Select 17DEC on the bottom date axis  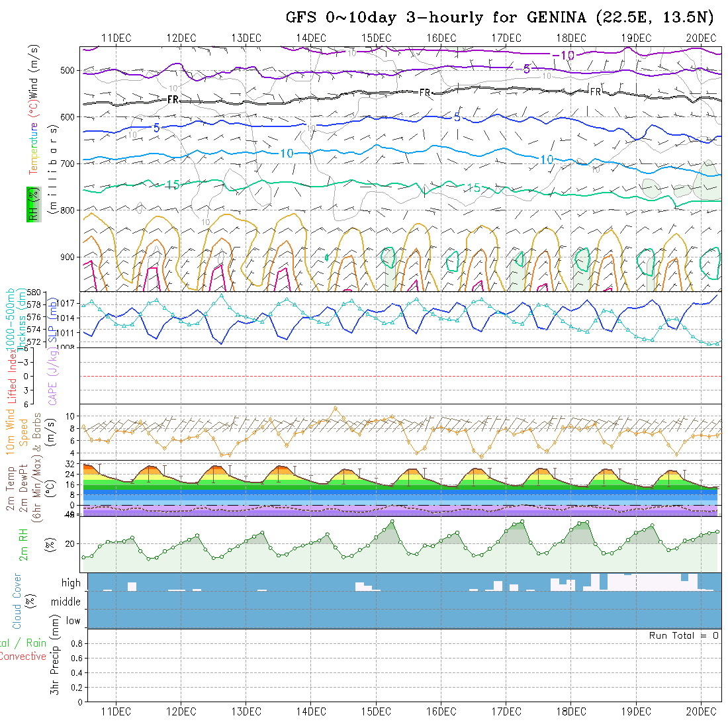[x=506, y=711]
